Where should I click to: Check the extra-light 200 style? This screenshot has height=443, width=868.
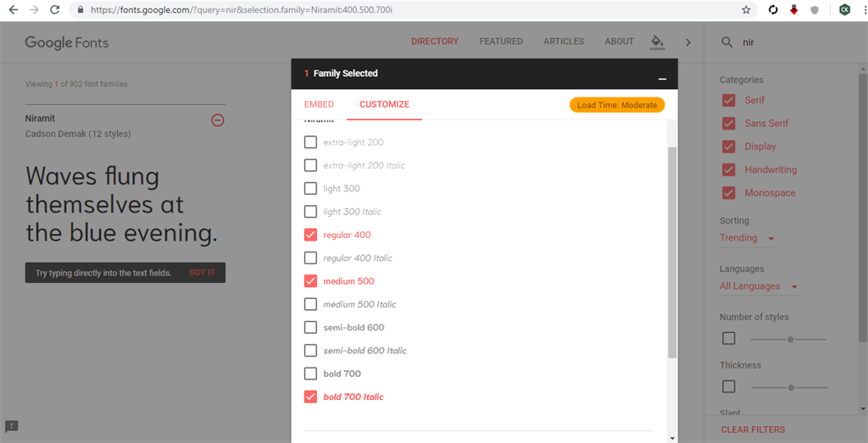tap(310, 142)
